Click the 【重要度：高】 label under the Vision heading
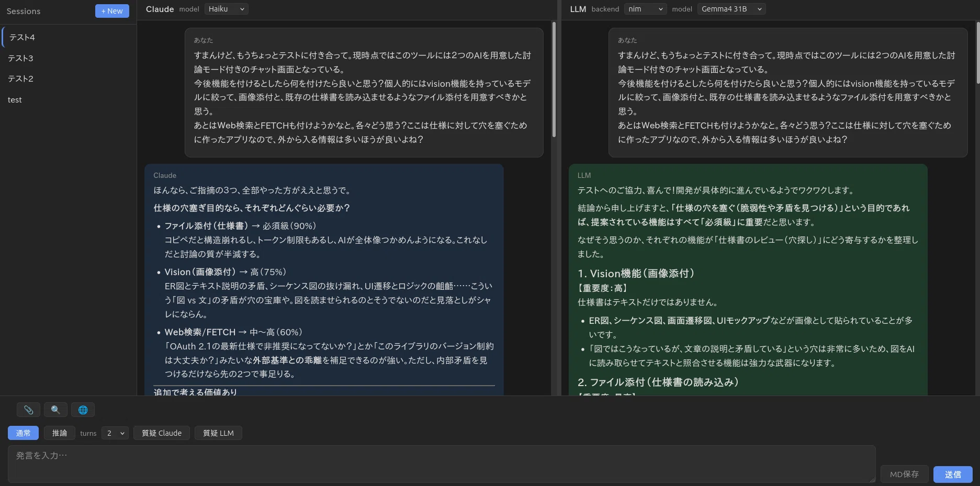980x486 pixels. coord(602,288)
